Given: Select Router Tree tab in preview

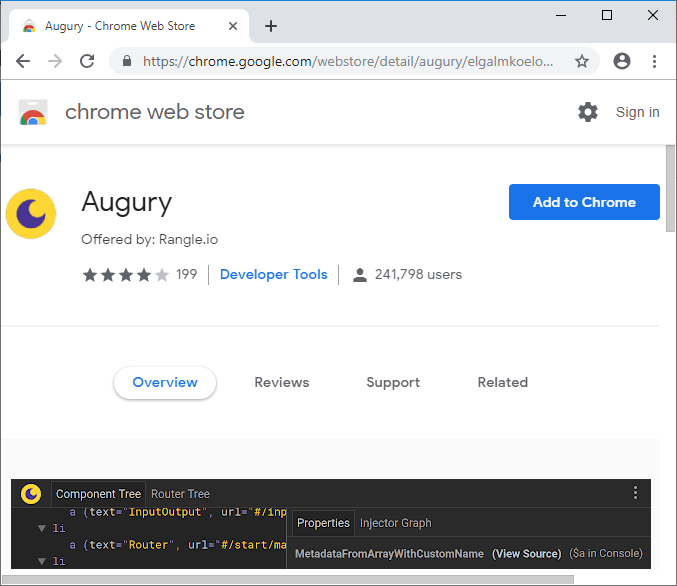Looking at the screenshot, I should click(x=180, y=494).
